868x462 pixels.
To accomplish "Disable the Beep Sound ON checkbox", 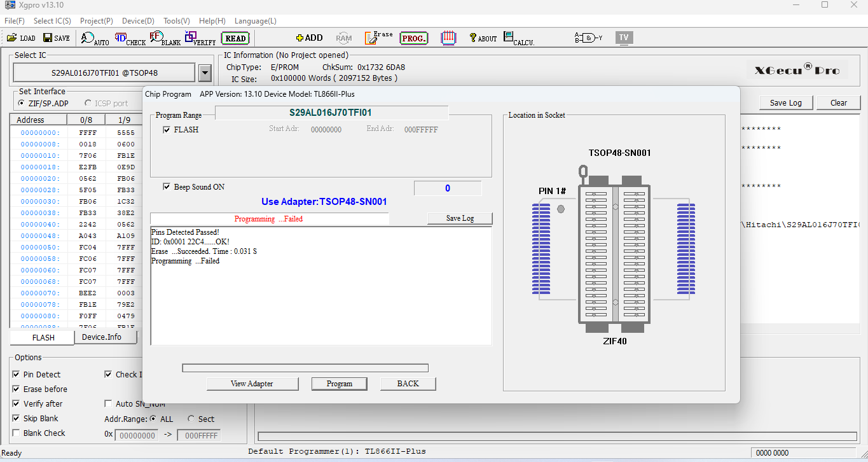I will coord(167,187).
